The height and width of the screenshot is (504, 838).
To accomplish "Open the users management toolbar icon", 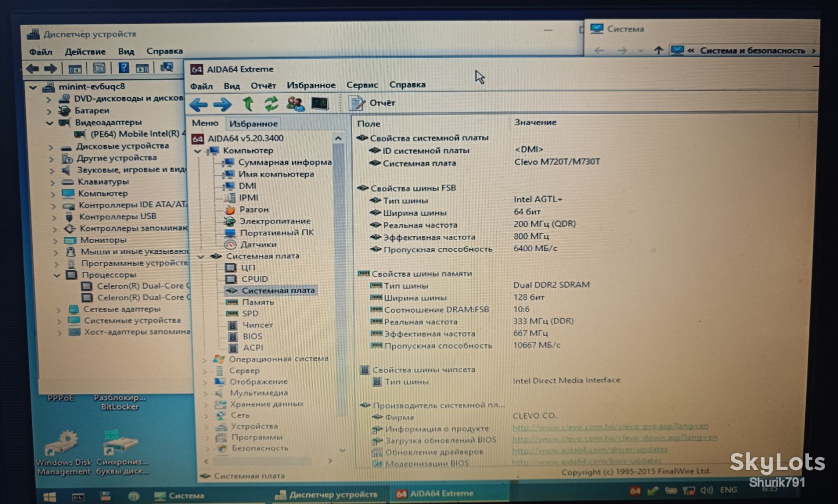I will pyautogui.click(x=295, y=104).
